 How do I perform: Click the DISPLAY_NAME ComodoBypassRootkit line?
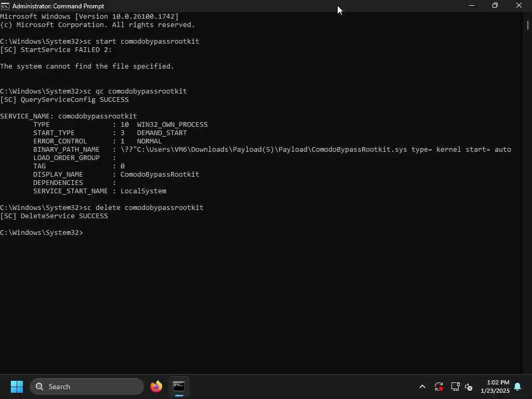116,175
